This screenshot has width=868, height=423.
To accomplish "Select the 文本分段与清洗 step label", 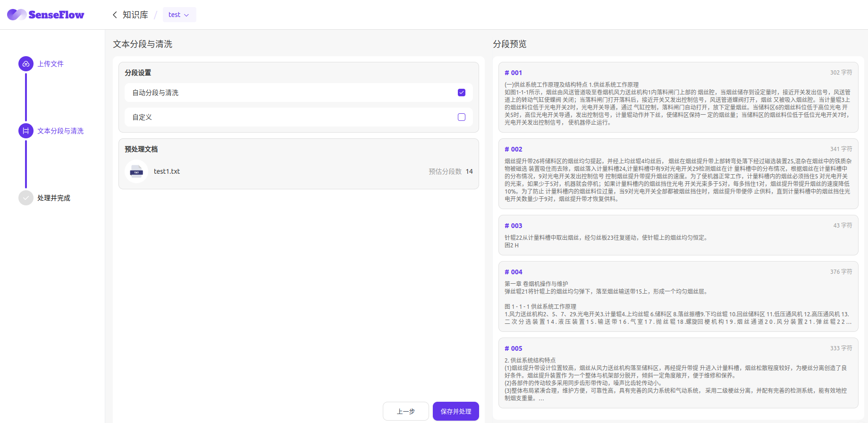I will click(x=60, y=131).
